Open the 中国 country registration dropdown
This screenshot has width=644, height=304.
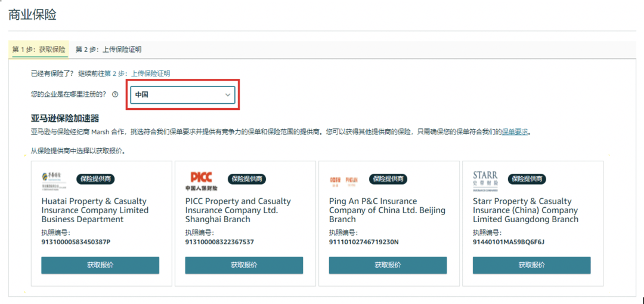[182, 95]
